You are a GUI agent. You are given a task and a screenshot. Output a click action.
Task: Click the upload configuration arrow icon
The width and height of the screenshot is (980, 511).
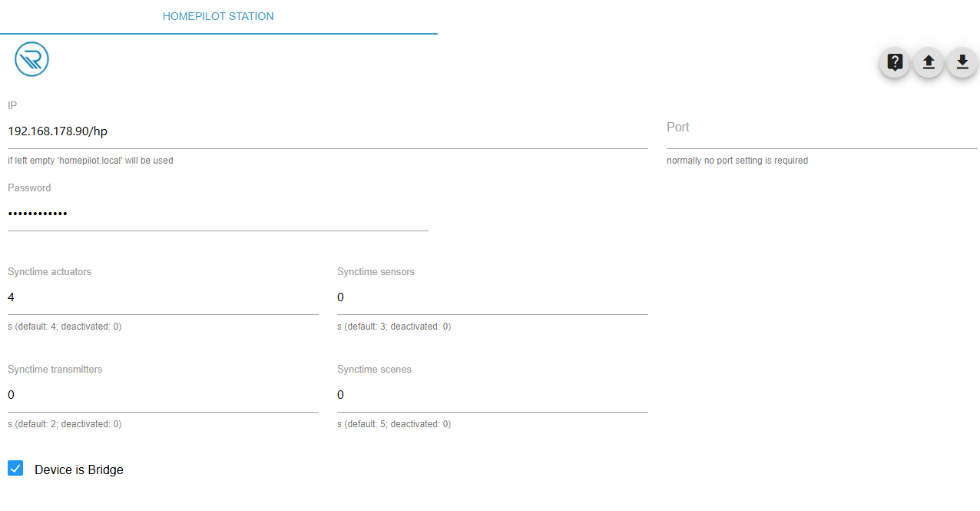pos(928,62)
